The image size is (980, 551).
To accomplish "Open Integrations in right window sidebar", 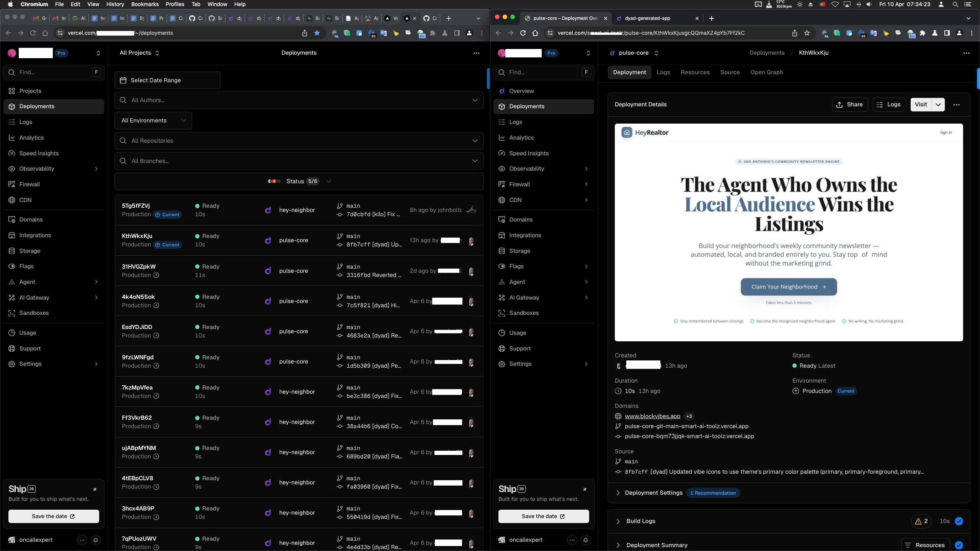I will click(x=544, y=235).
